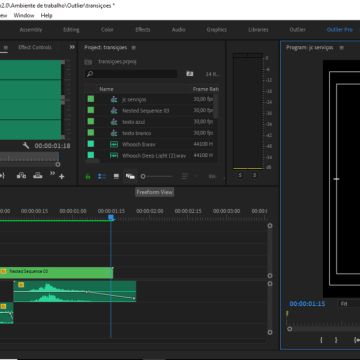
Task: Click the Name column header
Action: coord(106,89)
